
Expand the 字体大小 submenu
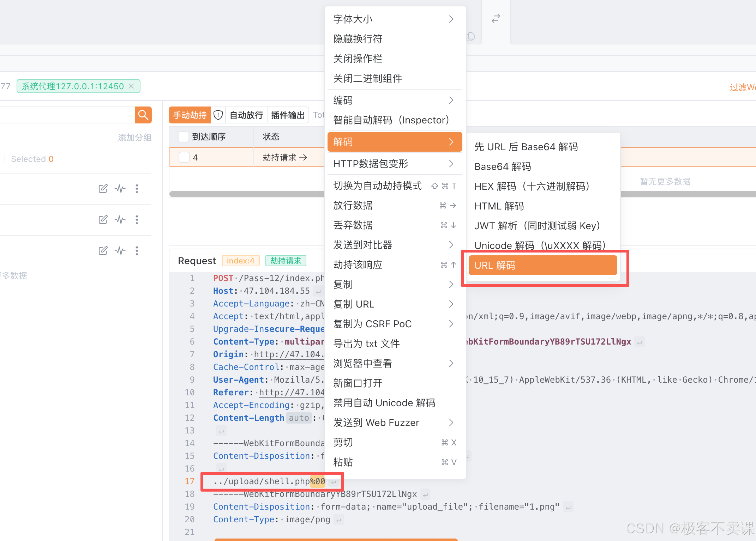point(395,19)
